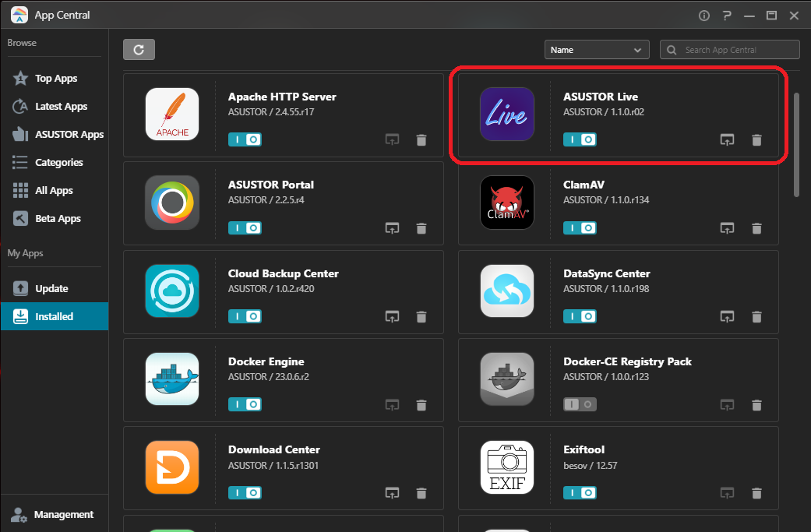Click the trash icon for Exiftool

point(756,493)
